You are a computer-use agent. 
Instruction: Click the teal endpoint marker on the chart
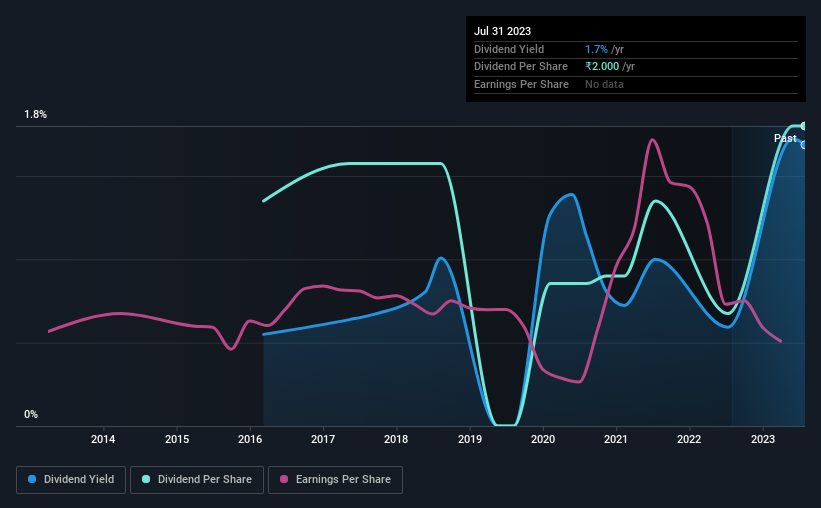[x=803, y=126]
